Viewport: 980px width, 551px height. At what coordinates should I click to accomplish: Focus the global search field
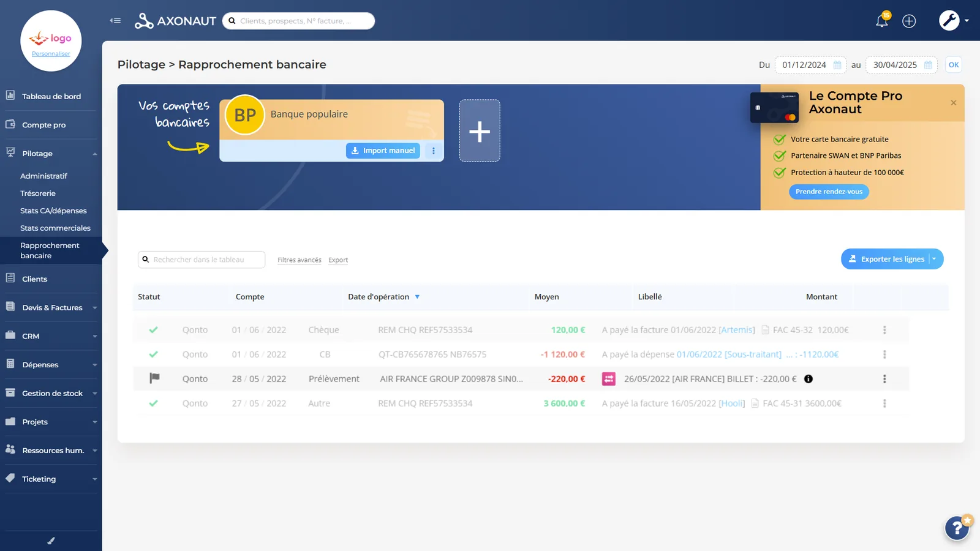[299, 21]
